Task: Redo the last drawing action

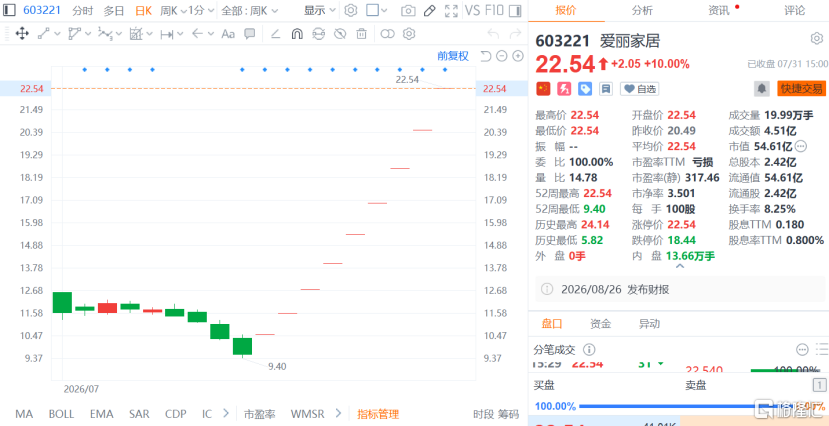Action: [515, 34]
